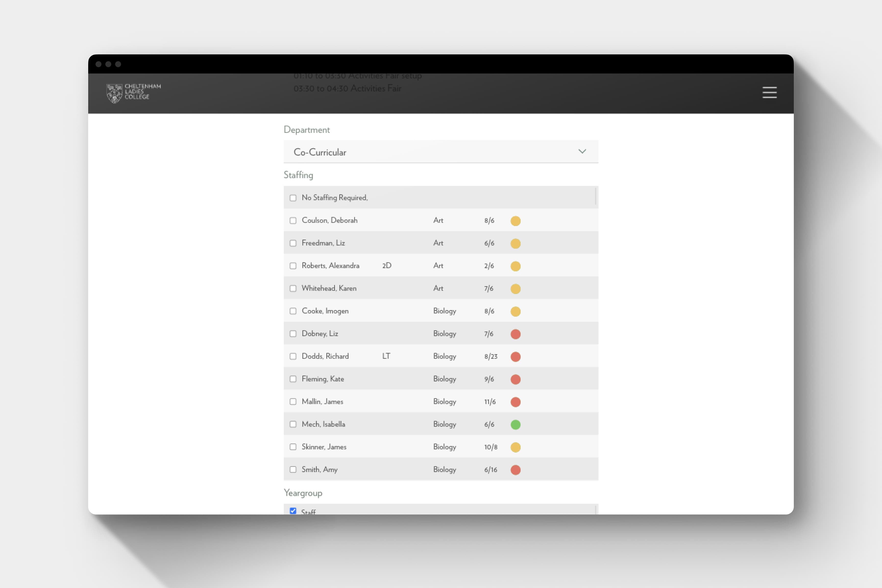Click the Cheltenham Ladies College logo

click(134, 93)
